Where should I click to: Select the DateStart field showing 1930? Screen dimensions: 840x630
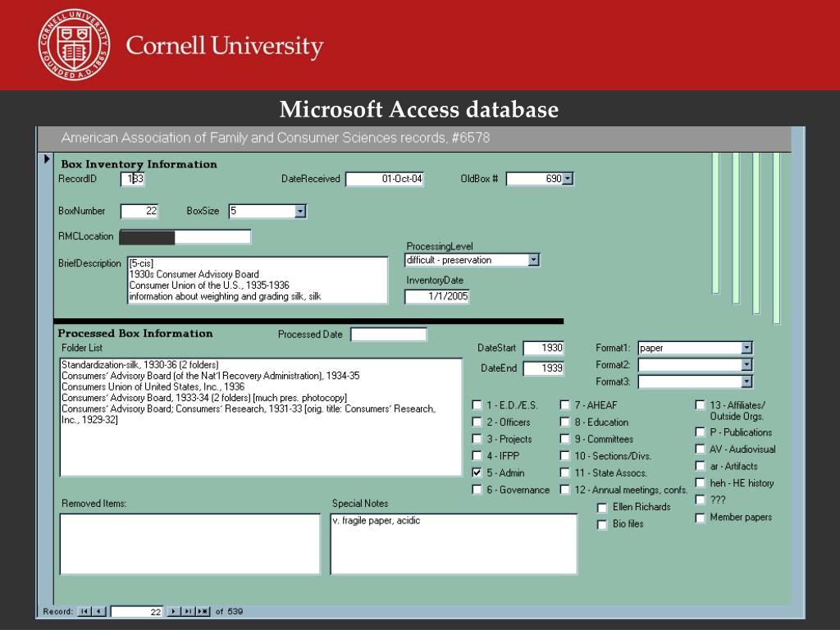[x=544, y=348]
